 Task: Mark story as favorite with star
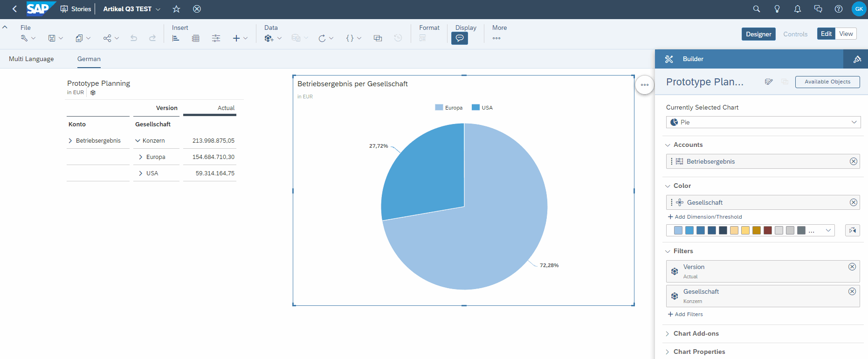pos(176,9)
